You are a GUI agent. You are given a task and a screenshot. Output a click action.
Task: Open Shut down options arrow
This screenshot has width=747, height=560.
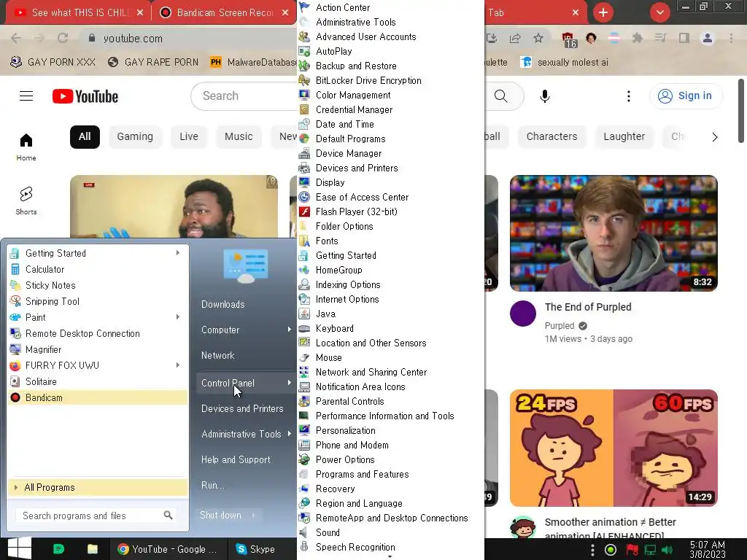point(253,516)
